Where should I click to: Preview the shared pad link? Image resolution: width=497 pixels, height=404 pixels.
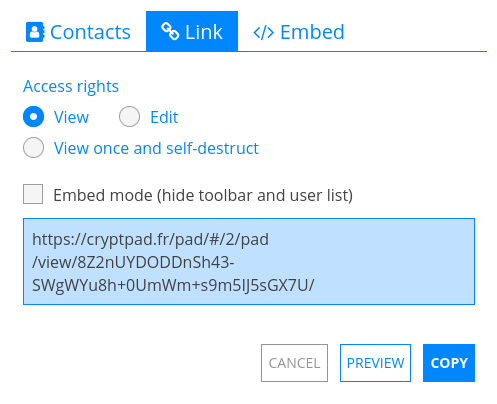coord(375,363)
